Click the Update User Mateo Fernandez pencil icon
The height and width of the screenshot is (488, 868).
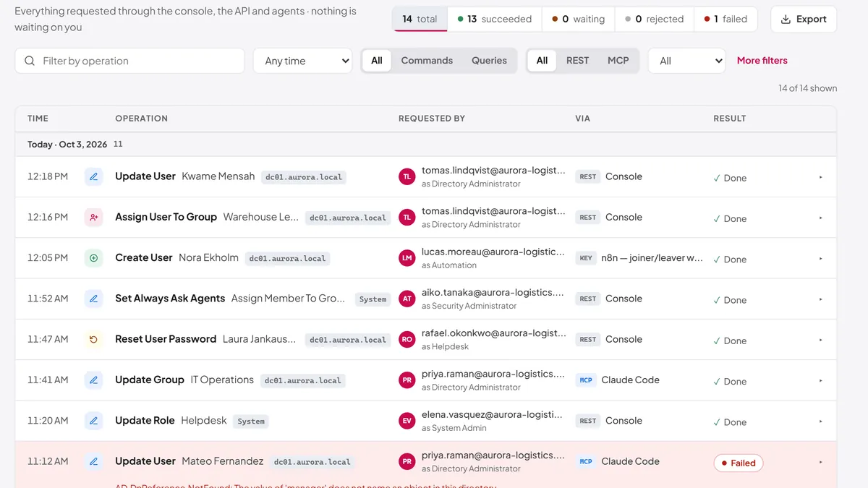(x=93, y=461)
